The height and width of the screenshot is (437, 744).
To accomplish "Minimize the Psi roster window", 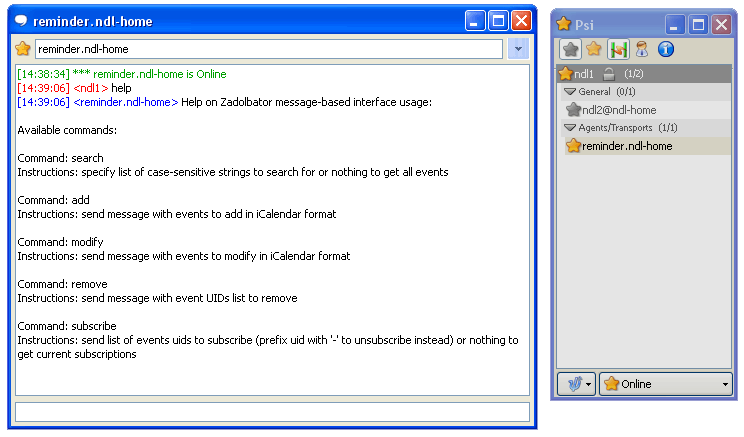I will pos(675,24).
